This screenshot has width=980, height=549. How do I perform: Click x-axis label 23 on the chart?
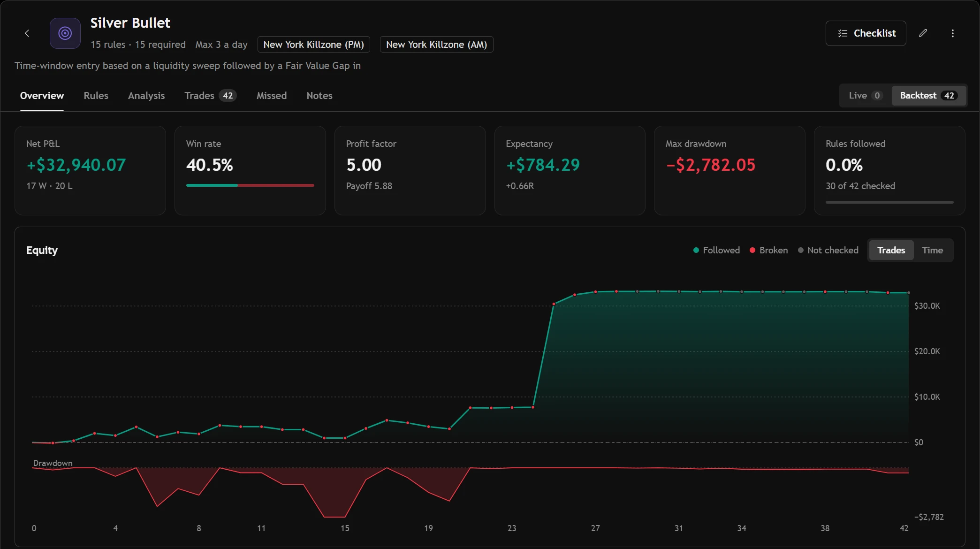[512, 528]
